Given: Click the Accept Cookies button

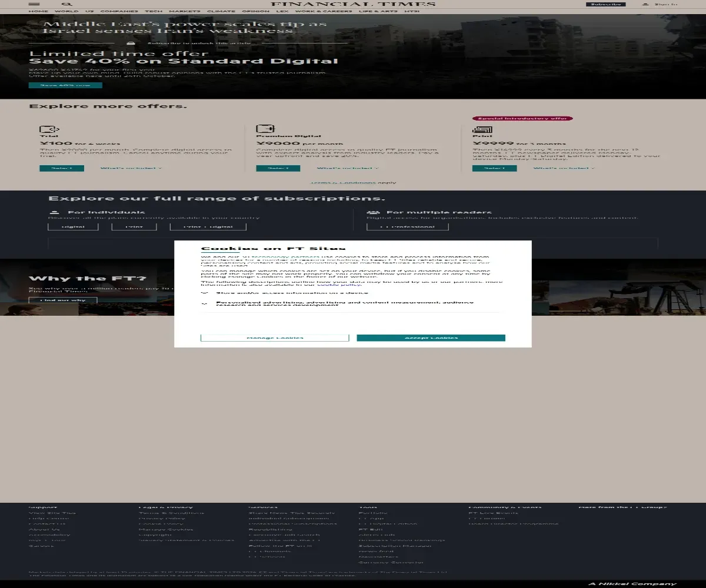Looking at the screenshot, I should tap(431, 338).
